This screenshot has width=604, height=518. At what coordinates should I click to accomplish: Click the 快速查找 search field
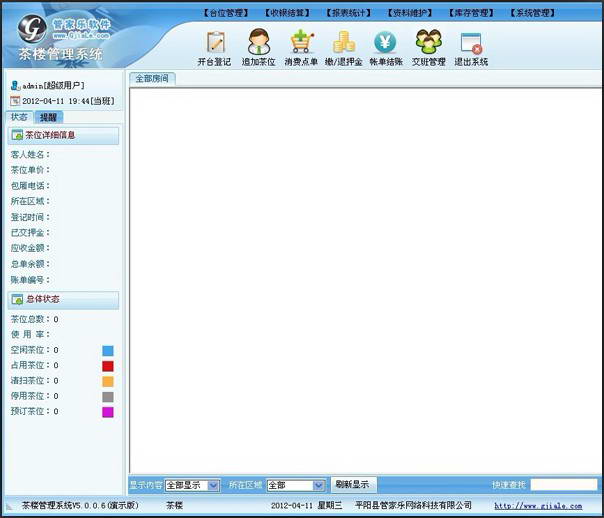click(564, 485)
